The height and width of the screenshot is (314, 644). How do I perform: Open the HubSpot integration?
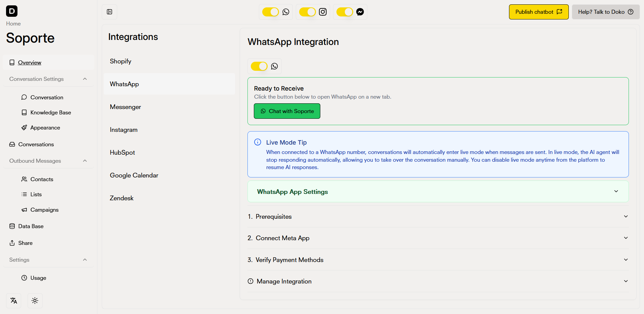pyautogui.click(x=170, y=153)
